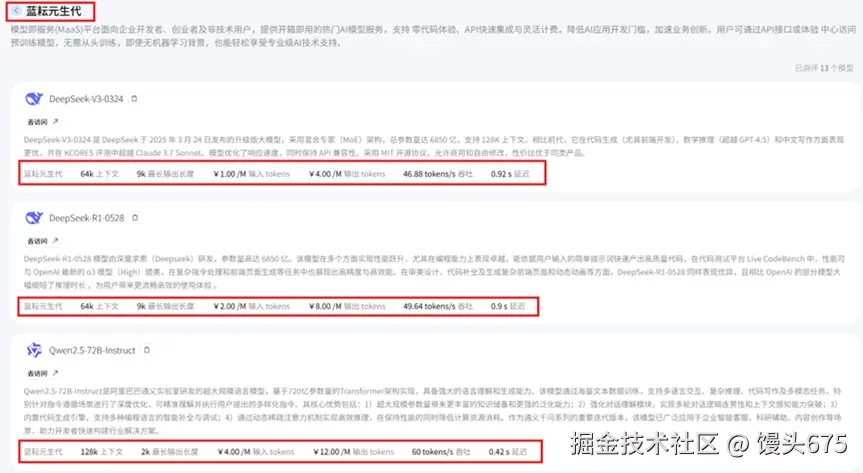Click the 46.88 tokens/s 吞吐 value

click(x=438, y=174)
